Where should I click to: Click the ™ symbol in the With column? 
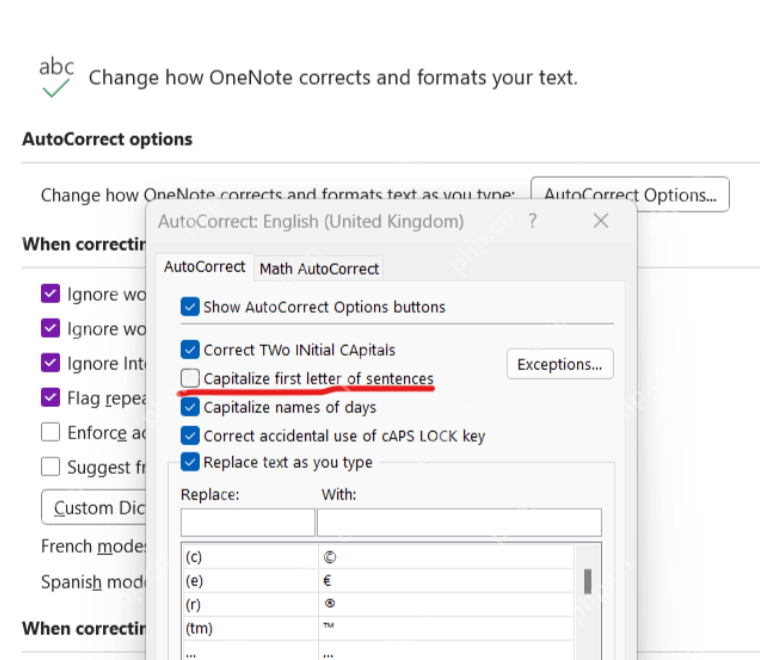pos(329,626)
